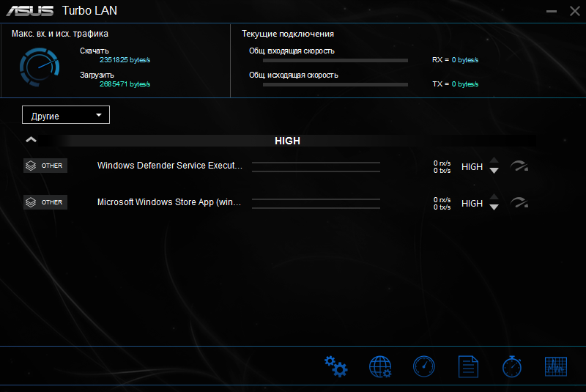Screen dimensions: 586x392
Task: Open the stopwatch timer icon
Action: pos(512,366)
